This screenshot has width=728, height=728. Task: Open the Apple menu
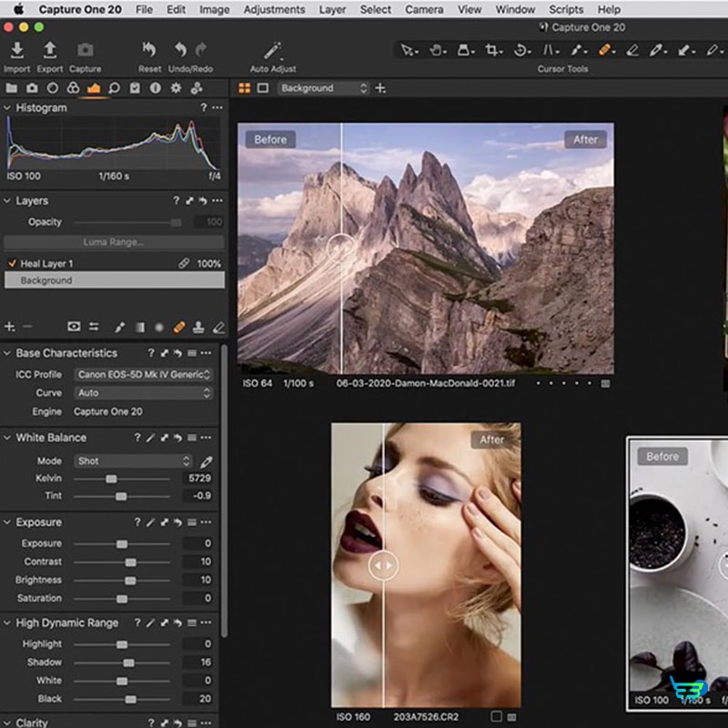click(x=18, y=9)
